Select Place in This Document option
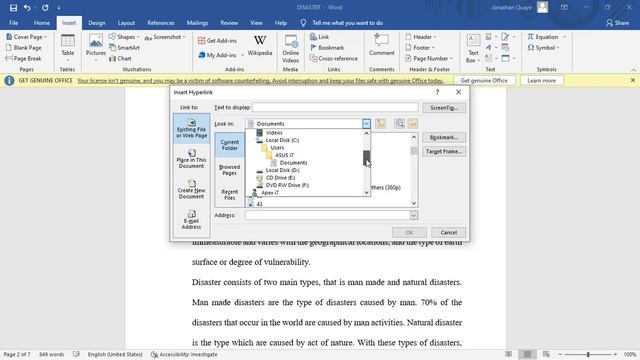 tap(191, 159)
